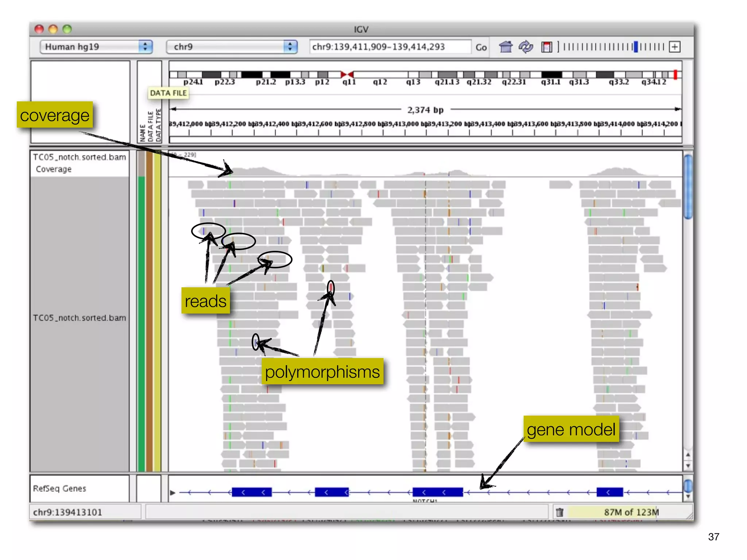This screenshot has width=747, height=560.
Task: Click the RefSeq Genes track play arrow
Action: point(173,493)
